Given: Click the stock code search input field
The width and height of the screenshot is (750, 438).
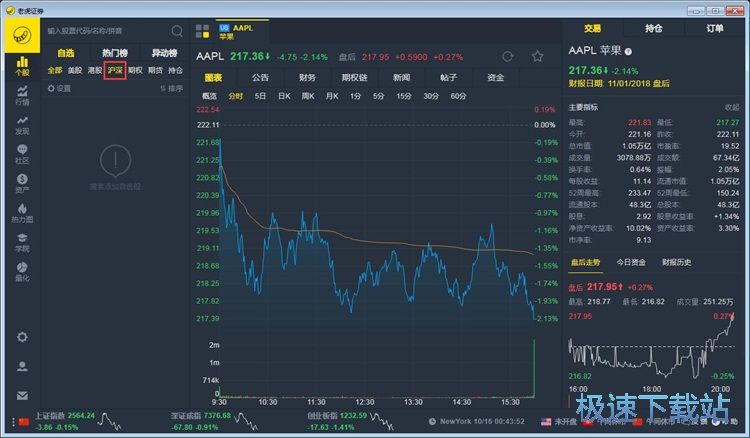Looking at the screenshot, I should pos(105,31).
